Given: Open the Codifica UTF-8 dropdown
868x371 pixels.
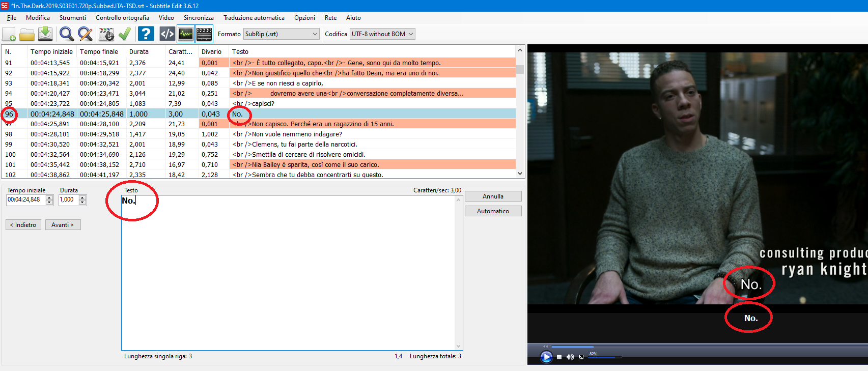Looking at the screenshot, I should (x=383, y=34).
